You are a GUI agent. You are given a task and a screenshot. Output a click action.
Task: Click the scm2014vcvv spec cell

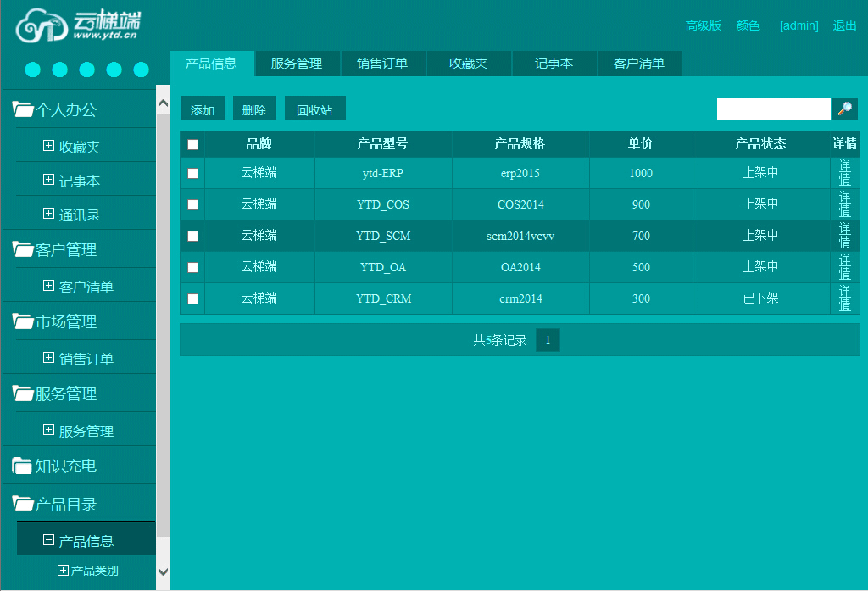pyautogui.click(x=520, y=236)
